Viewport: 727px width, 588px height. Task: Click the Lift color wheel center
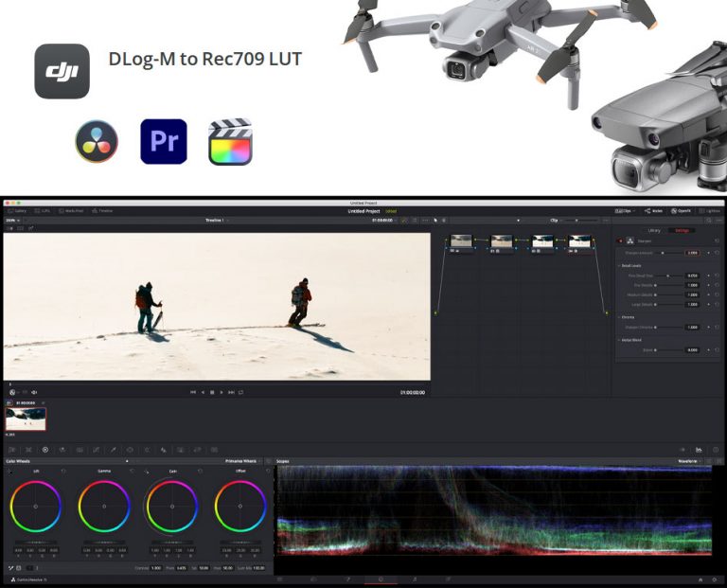(x=36, y=507)
